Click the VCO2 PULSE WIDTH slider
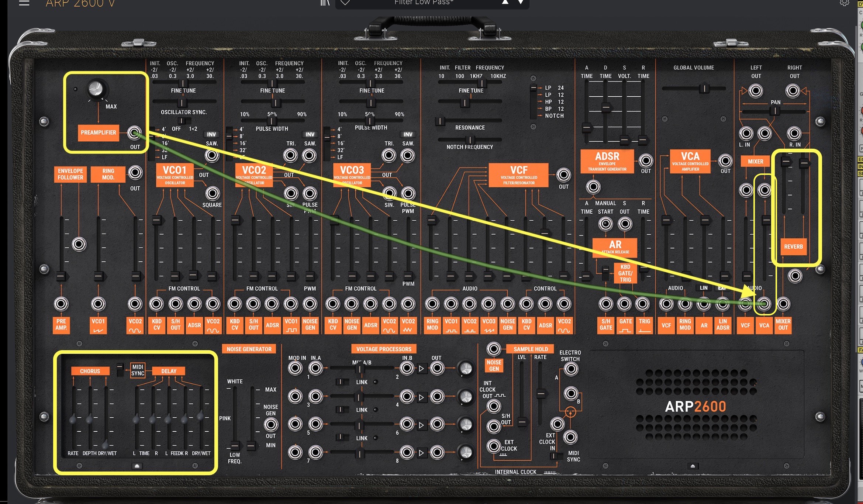The height and width of the screenshot is (504, 863). coord(272,121)
